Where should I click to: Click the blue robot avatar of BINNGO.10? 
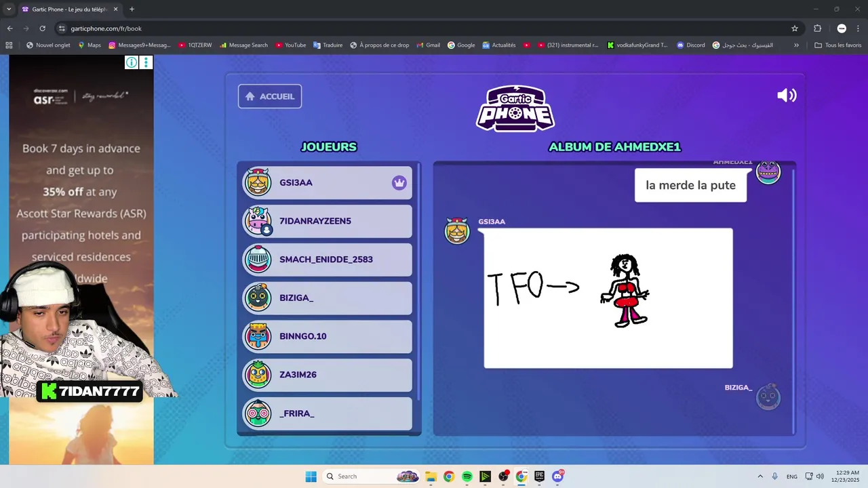(x=258, y=336)
